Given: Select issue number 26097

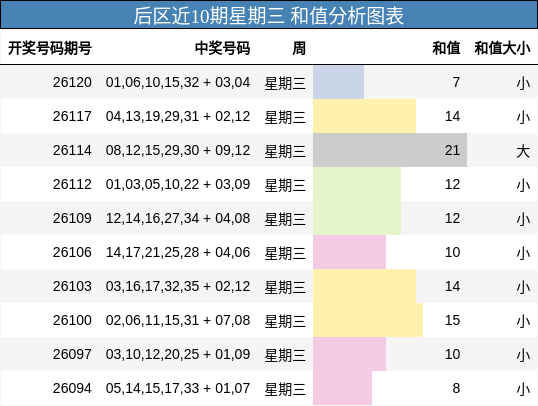Looking at the screenshot, I should point(72,354).
